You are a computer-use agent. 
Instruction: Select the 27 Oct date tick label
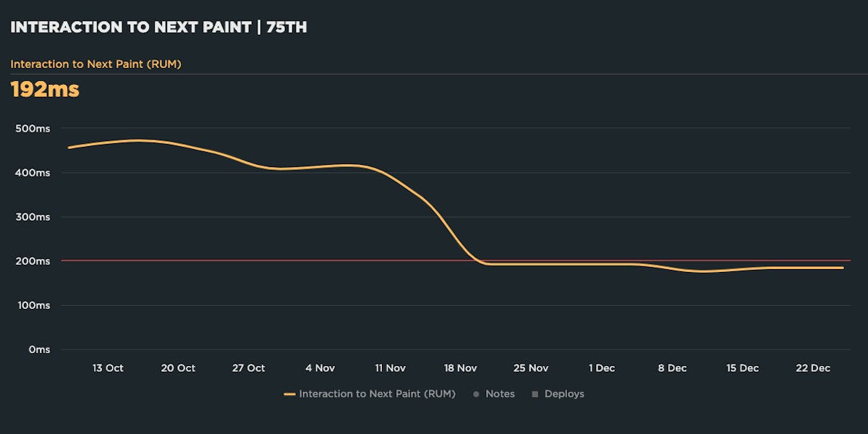pos(248,368)
